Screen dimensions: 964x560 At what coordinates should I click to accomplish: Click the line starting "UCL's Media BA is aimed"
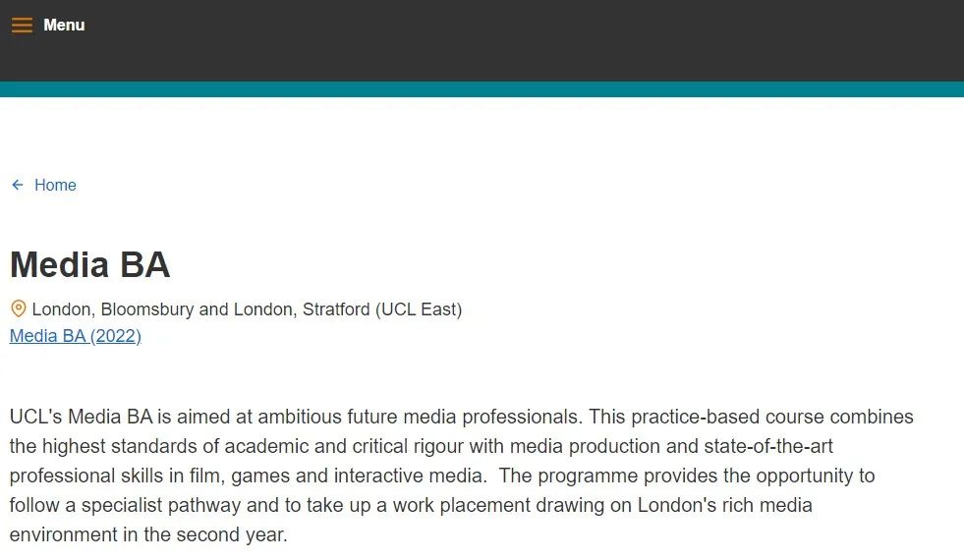click(x=295, y=417)
